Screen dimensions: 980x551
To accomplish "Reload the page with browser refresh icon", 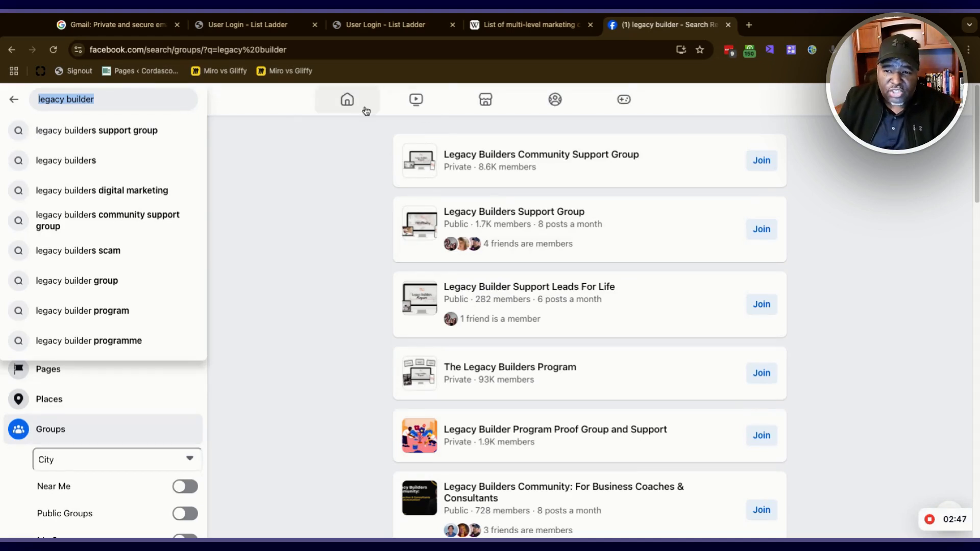I will click(53, 49).
